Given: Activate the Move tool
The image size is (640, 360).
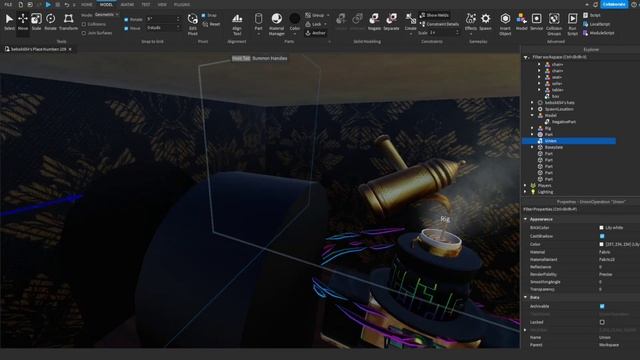Looking at the screenshot, I should [x=23, y=22].
